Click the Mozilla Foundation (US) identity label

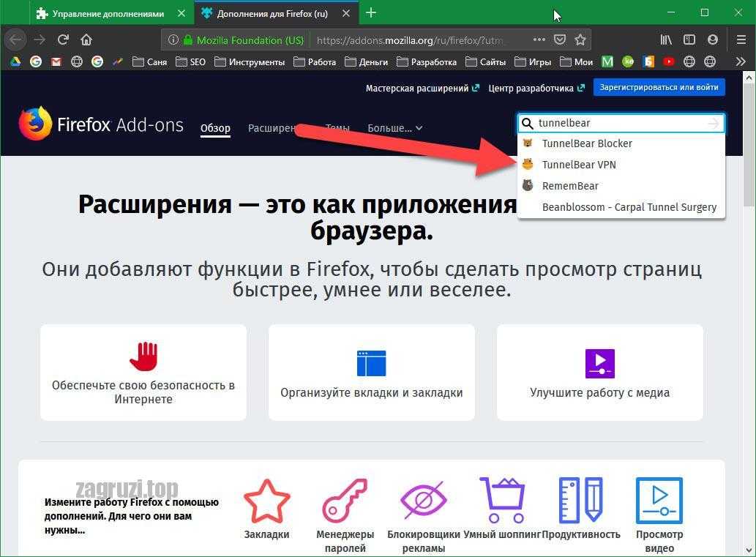tap(250, 40)
